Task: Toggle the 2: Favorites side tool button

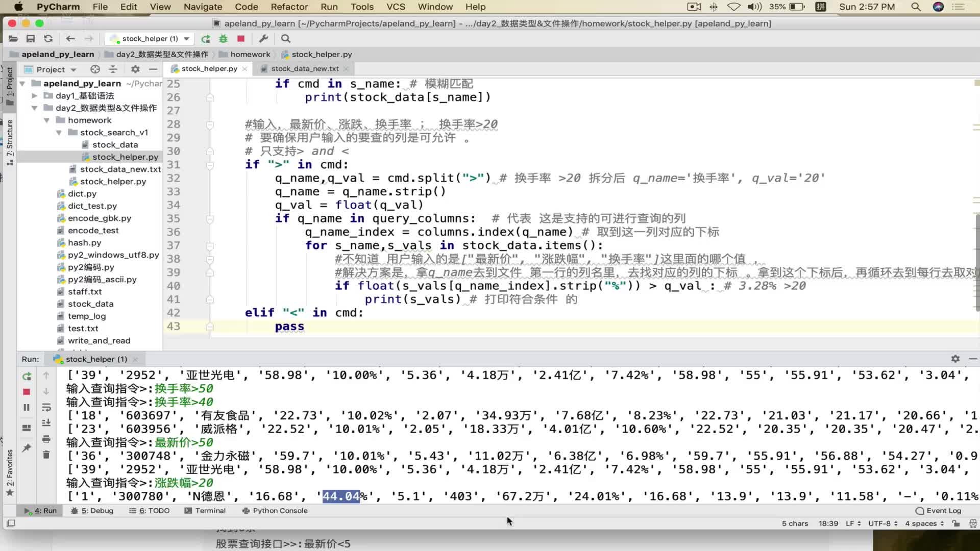Action: (10, 472)
